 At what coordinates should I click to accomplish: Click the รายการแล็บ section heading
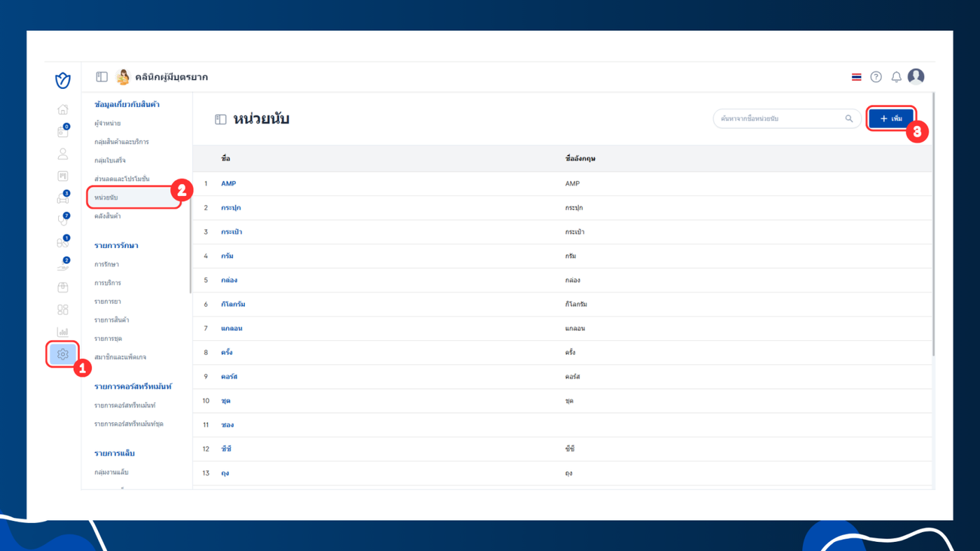point(114,454)
